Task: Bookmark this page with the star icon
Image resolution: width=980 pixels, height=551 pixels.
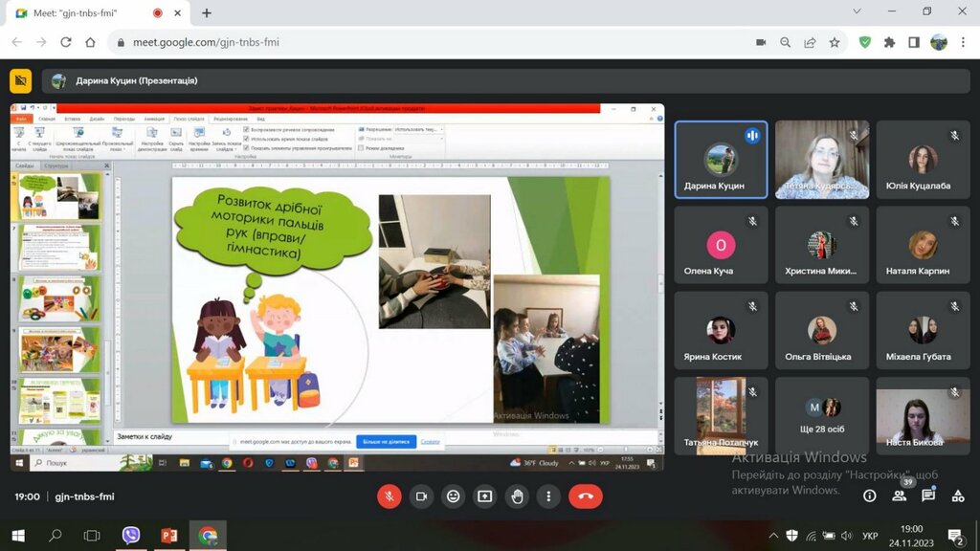Action: pyautogui.click(x=835, y=42)
